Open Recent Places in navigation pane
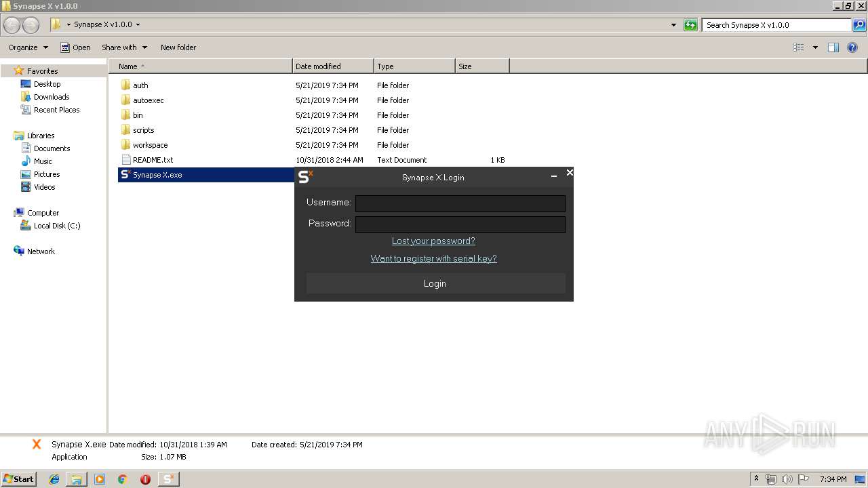This screenshot has width=868, height=488. (56, 110)
